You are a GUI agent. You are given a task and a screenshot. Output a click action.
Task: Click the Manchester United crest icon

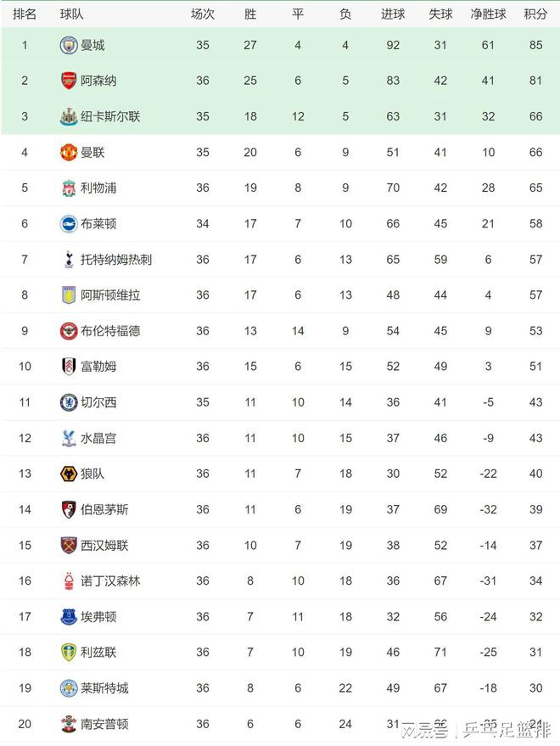point(69,152)
